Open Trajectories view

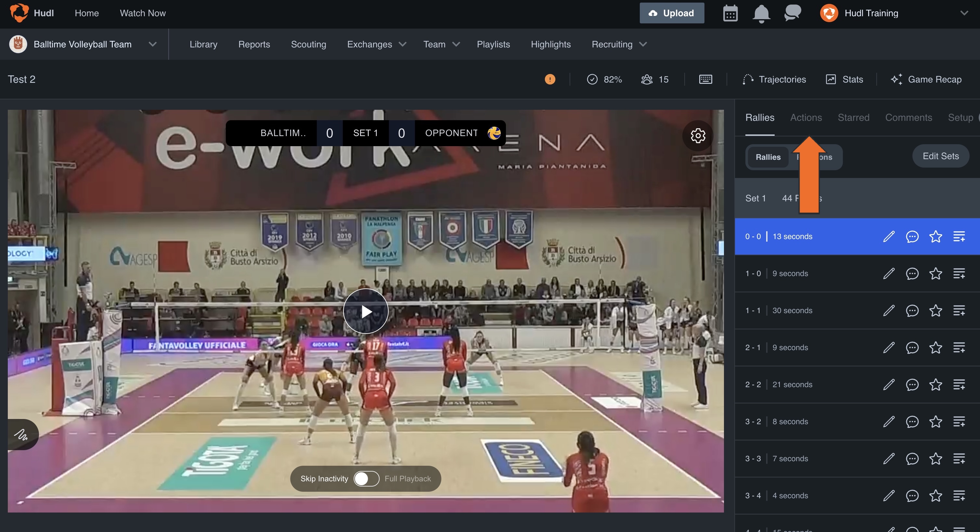click(x=774, y=79)
